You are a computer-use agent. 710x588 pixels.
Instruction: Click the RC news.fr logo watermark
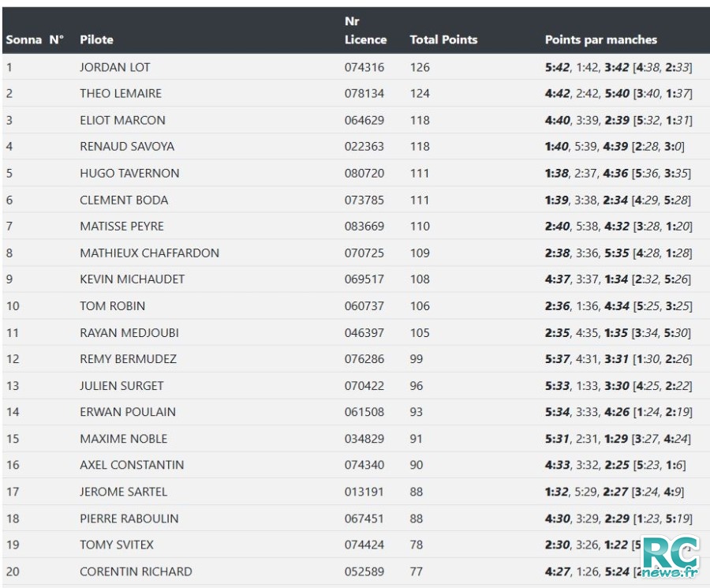pos(670,556)
